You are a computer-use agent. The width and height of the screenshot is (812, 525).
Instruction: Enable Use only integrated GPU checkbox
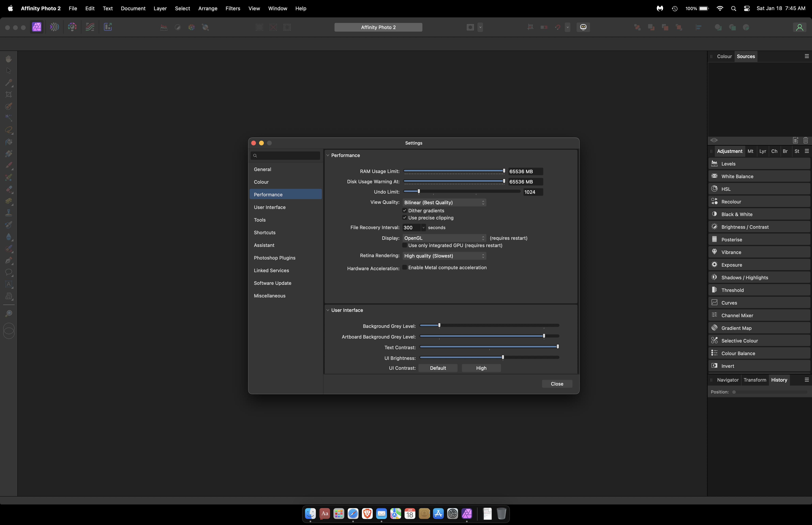pyautogui.click(x=404, y=246)
